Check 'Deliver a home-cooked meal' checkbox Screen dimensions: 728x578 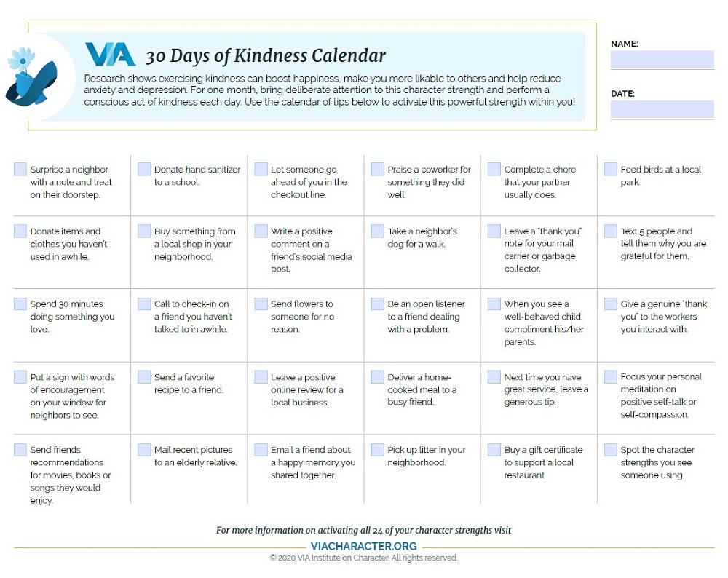[377, 377]
